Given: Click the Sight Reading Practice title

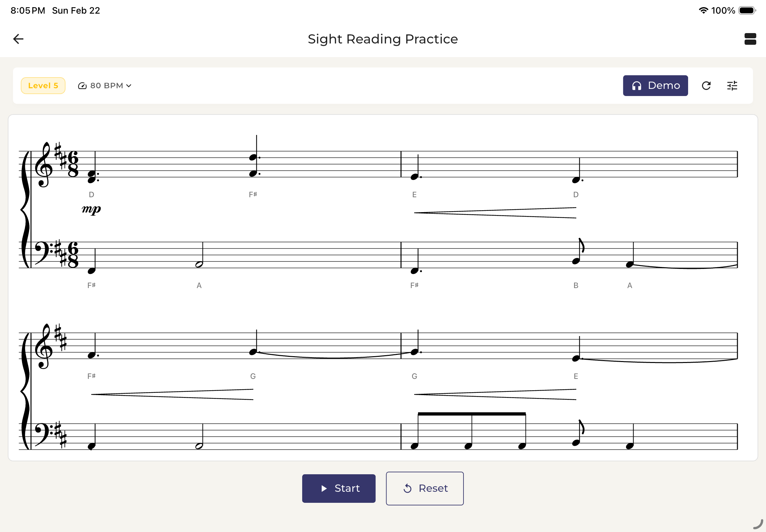Looking at the screenshot, I should click(x=383, y=39).
